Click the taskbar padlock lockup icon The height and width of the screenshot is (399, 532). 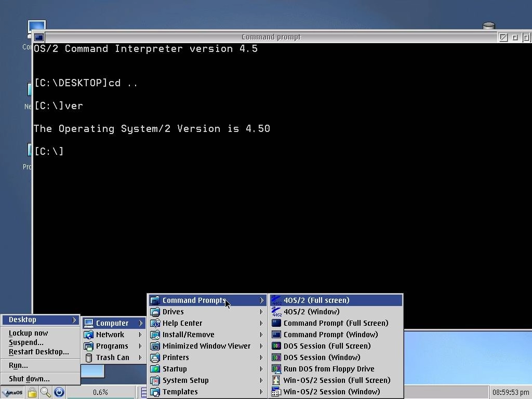[32, 393]
